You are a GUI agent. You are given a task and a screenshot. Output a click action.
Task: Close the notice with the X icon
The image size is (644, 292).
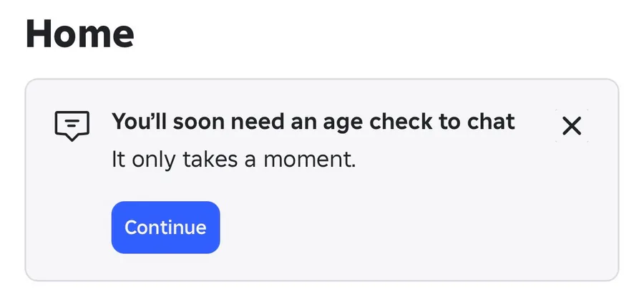click(572, 127)
